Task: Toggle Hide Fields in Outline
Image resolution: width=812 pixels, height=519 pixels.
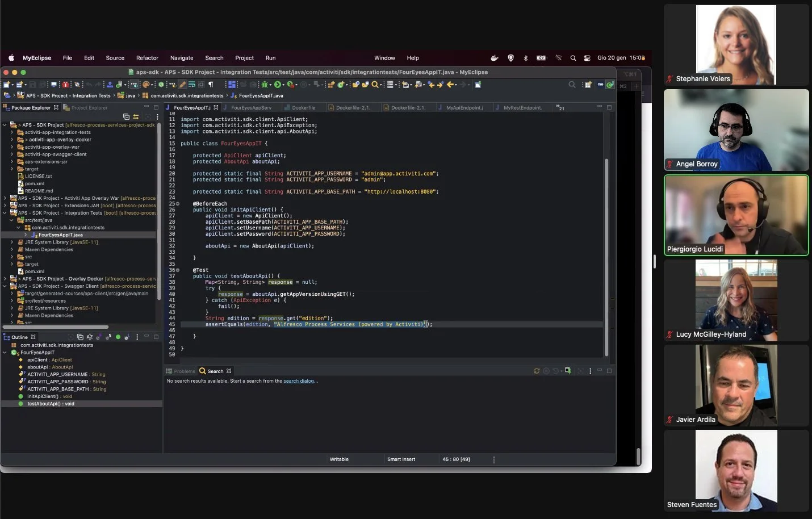Action: coord(99,337)
